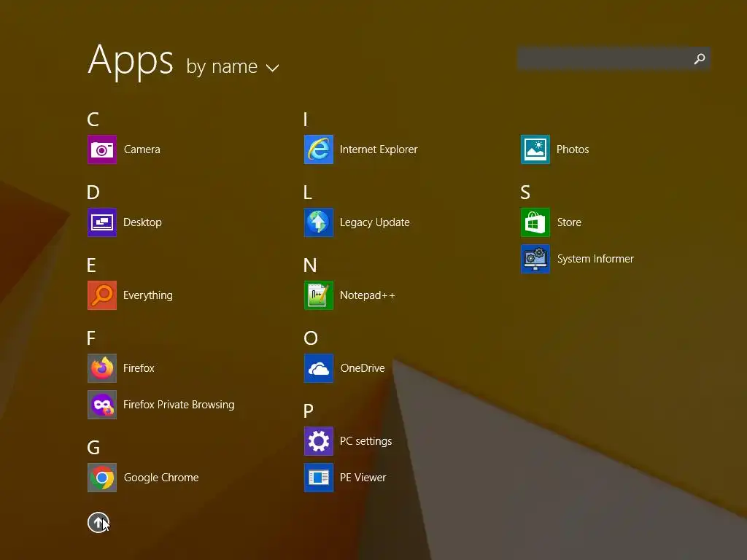Click the "Notepad++" label text
The image size is (747, 560).
click(368, 295)
